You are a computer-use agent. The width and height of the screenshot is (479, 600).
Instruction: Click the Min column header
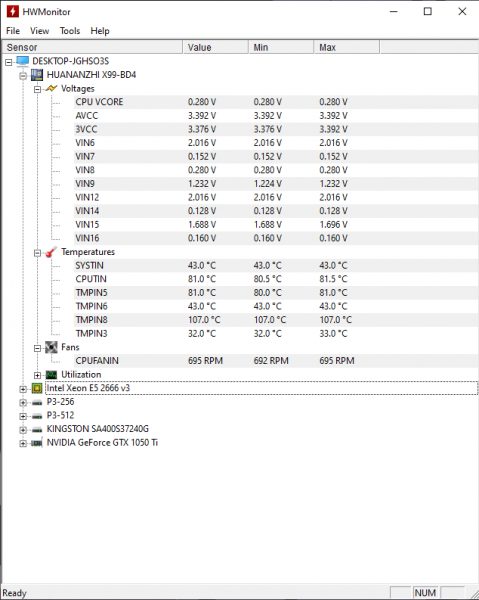point(281,47)
